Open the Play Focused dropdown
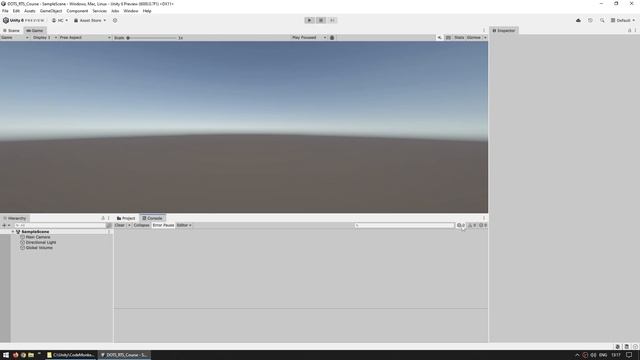This screenshot has width=640, height=360. 309,38
